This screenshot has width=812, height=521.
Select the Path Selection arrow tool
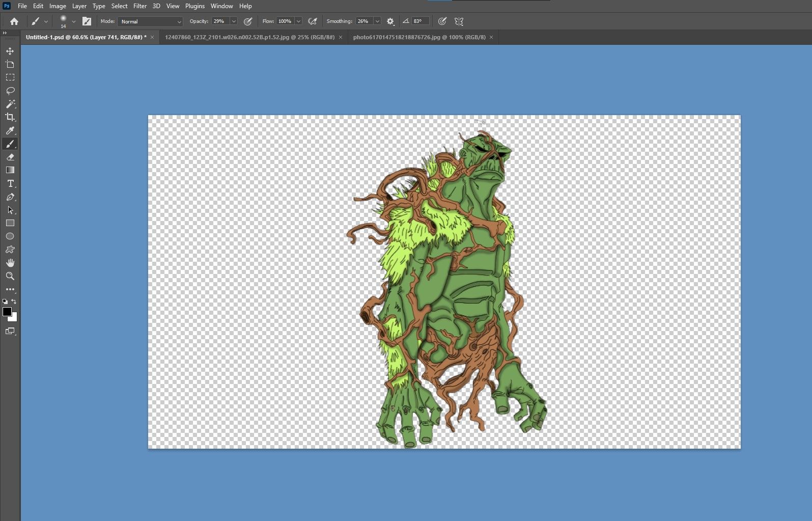10,210
